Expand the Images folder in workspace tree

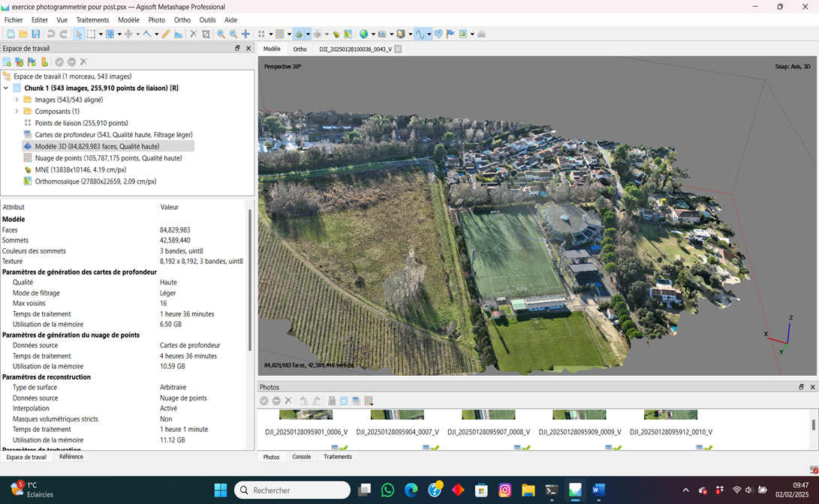coord(17,100)
